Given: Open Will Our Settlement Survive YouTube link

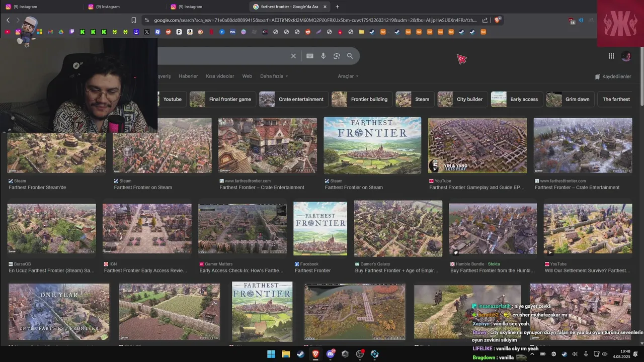Looking at the screenshot, I should [587, 270].
